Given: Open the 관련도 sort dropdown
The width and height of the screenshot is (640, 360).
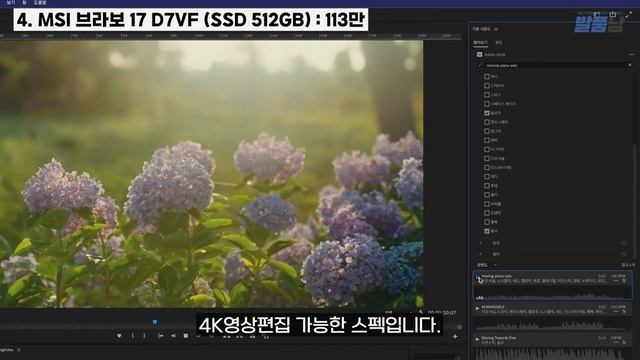Looking at the screenshot, I should [x=487, y=265].
